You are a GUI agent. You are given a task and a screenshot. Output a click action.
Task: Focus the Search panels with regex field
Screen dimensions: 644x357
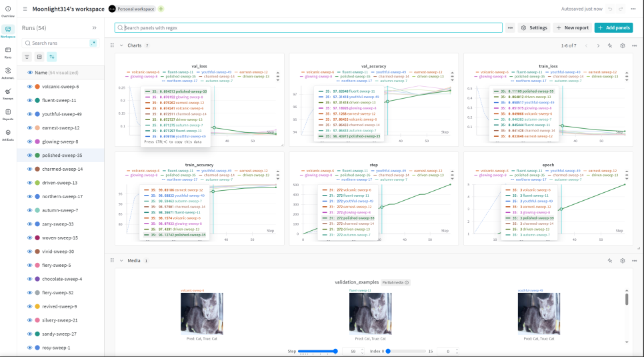tap(309, 27)
